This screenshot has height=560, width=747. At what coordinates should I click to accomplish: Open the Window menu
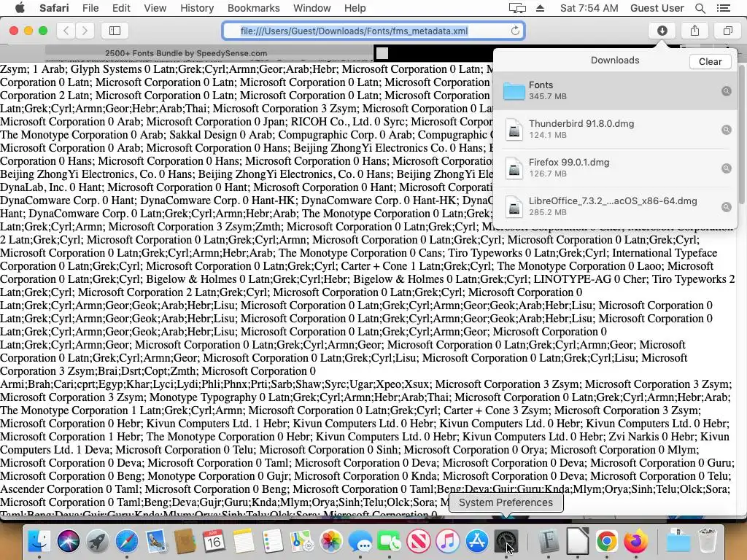tap(312, 8)
